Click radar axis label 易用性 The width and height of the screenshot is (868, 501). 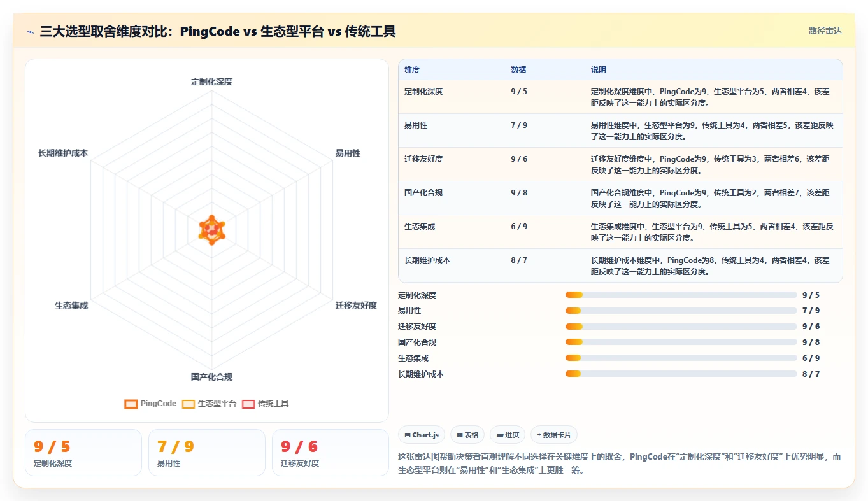coord(348,153)
